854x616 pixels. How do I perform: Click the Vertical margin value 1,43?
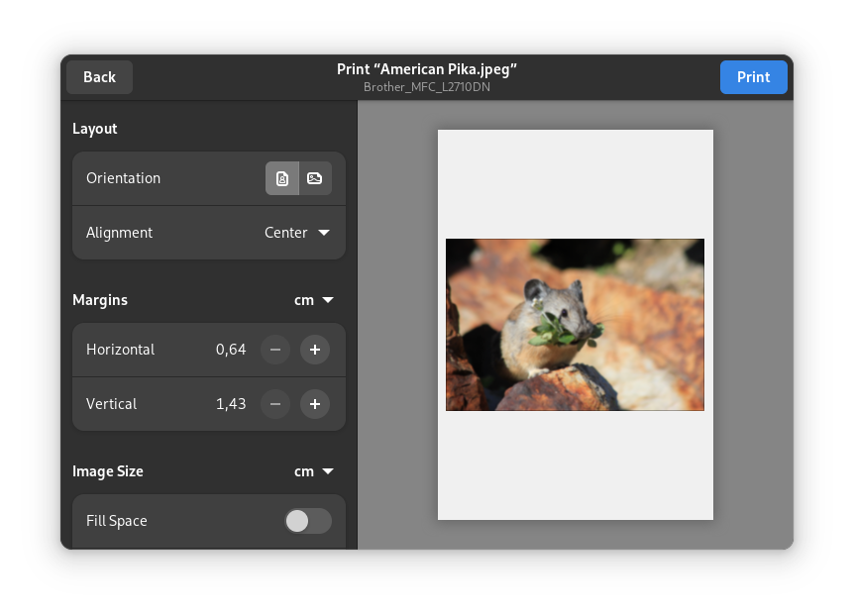pos(231,404)
